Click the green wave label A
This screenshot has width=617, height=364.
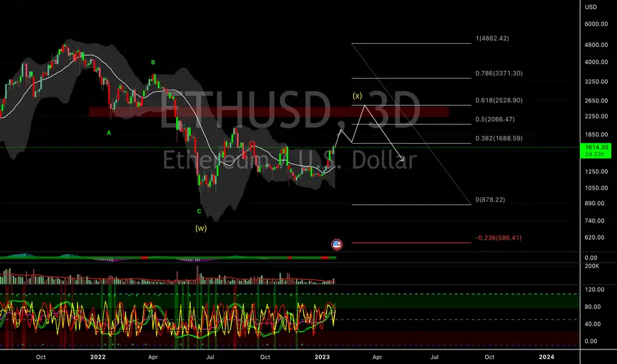coord(109,133)
